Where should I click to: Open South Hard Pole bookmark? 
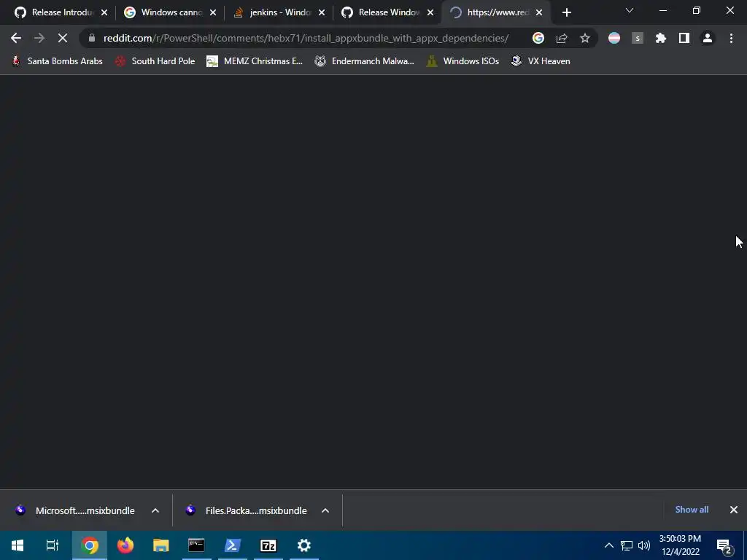tap(155, 61)
